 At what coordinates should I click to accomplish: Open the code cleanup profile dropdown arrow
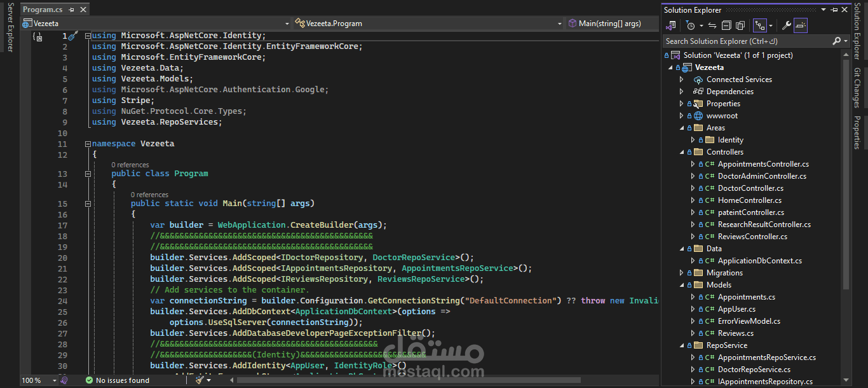[x=210, y=380]
